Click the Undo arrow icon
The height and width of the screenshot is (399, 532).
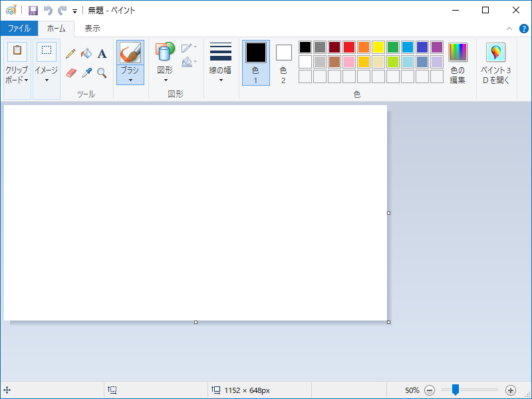(48, 11)
